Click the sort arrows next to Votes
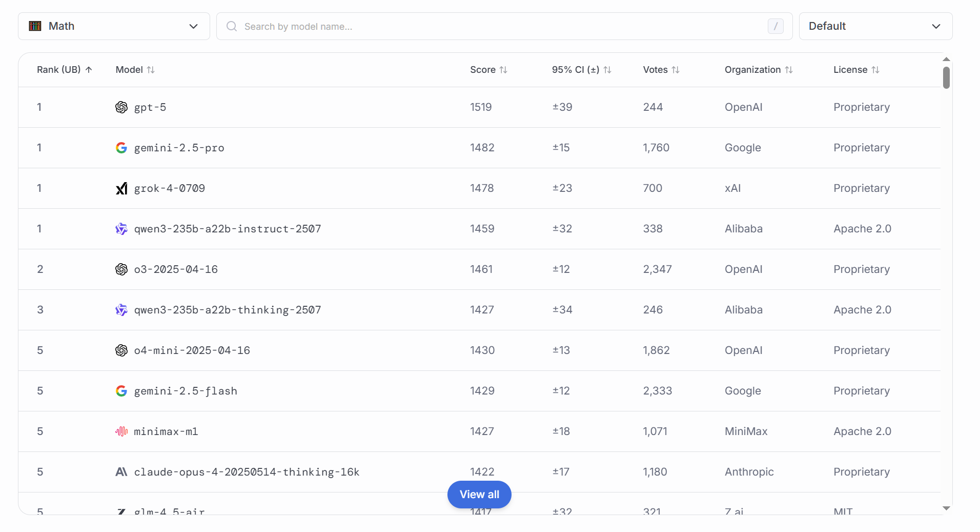 676,70
